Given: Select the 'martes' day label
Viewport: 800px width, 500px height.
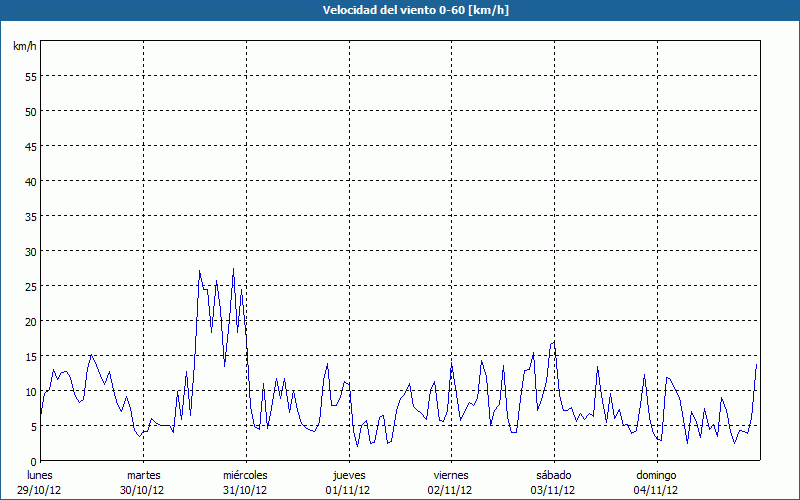Looking at the screenshot, I should click(x=143, y=475).
